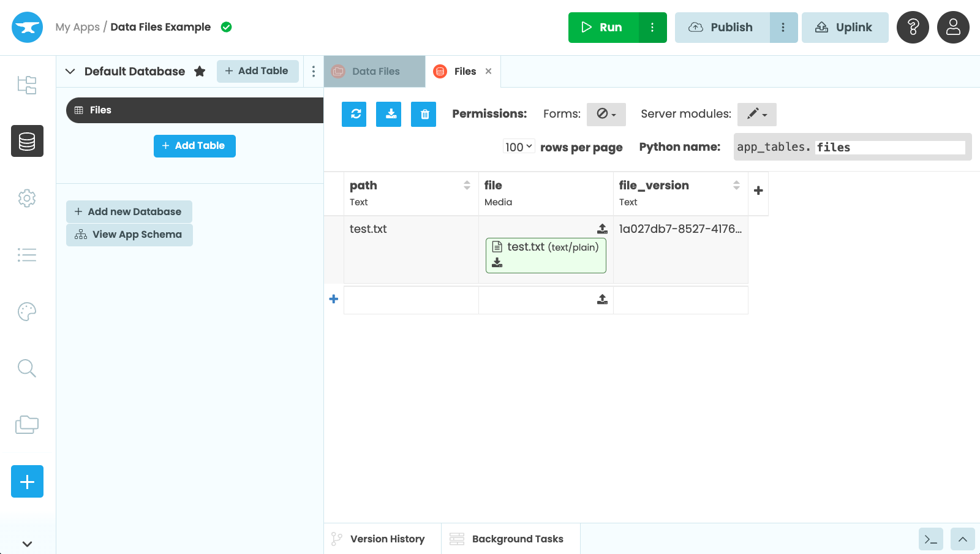980x554 pixels.
Task: Add a new column with the plus icon
Action: click(x=758, y=191)
